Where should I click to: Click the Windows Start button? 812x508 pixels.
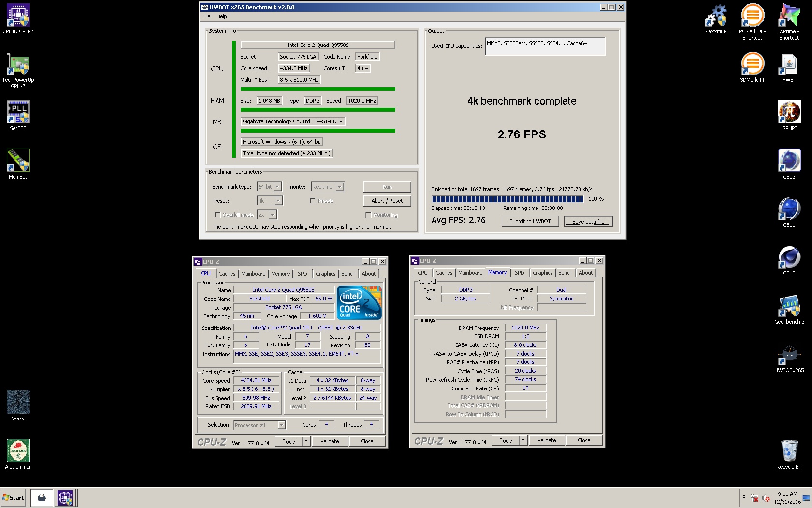pyautogui.click(x=14, y=497)
